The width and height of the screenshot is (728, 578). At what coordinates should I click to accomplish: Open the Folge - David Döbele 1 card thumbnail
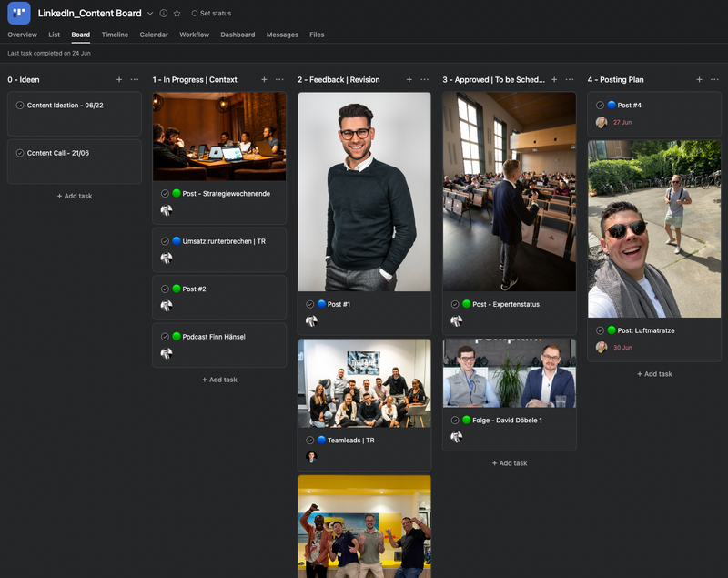tap(509, 373)
